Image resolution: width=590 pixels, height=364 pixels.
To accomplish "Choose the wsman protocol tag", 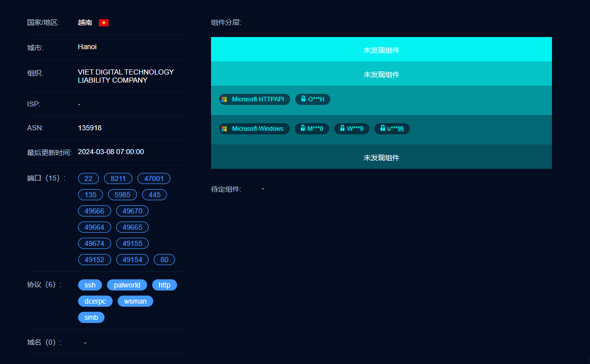I will tap(135, 301).
